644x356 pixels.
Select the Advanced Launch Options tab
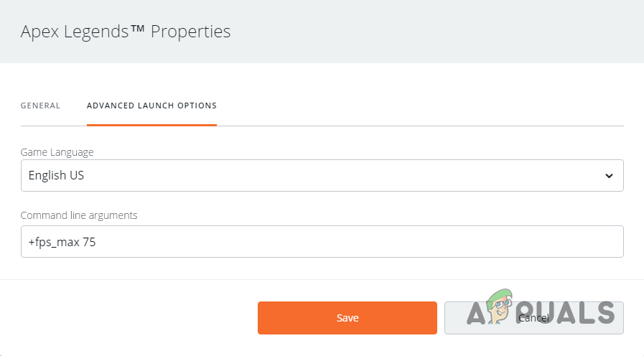click(x=151, y=106)
